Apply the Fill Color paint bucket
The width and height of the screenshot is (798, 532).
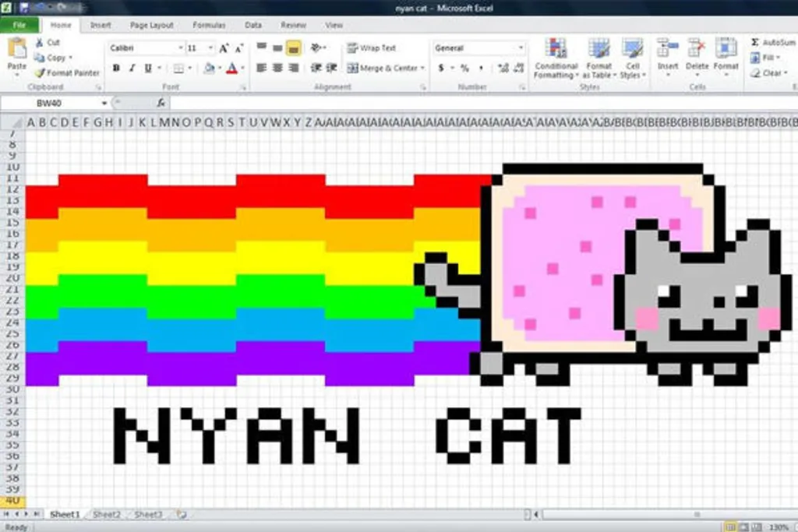208,68
